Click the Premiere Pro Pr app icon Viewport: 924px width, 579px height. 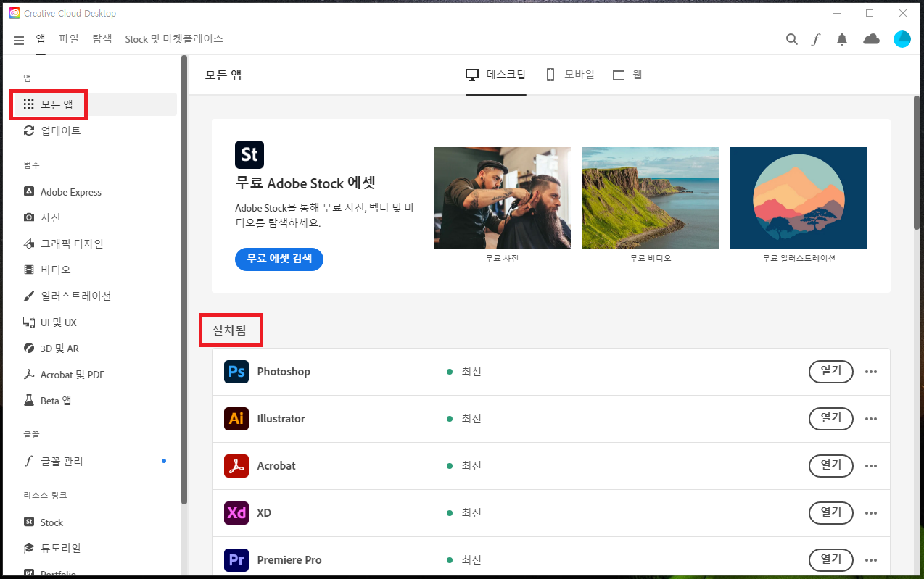tap(236, 560)
